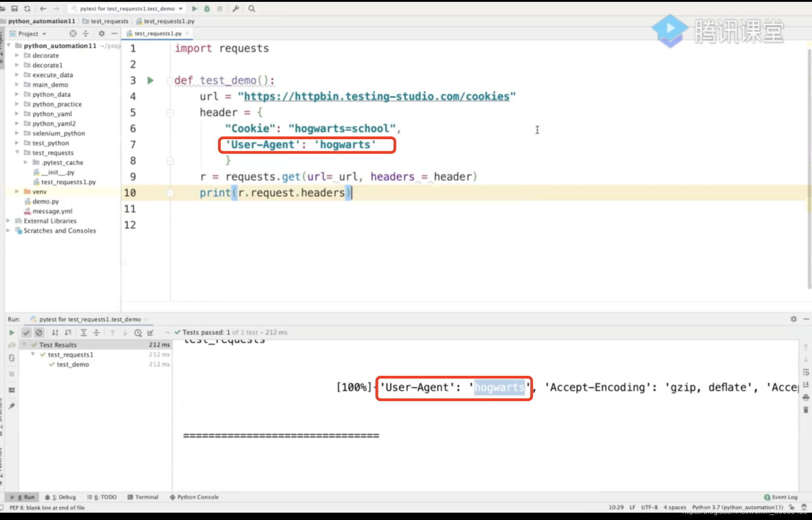Screen dimensions: 812x520
Task: Click the Run panel stop square
Action: click(12, 374)
